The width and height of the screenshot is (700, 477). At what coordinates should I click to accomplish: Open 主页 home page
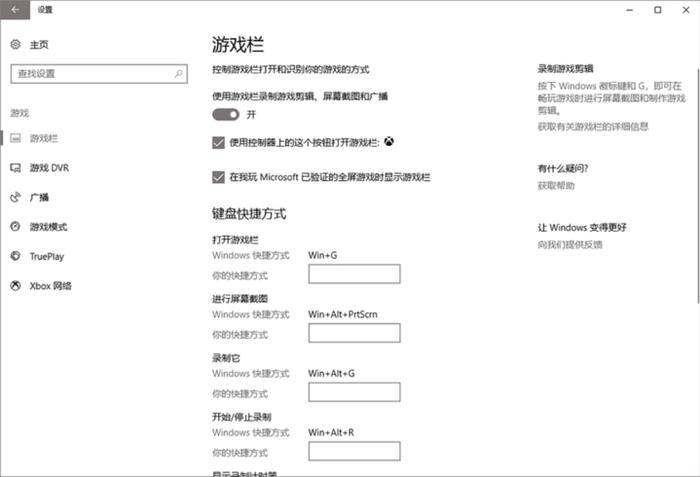pos(39,45)
